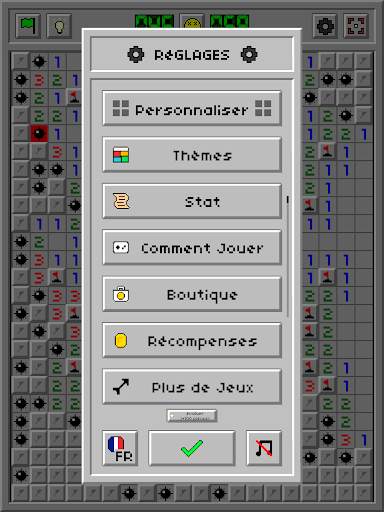
Task: Click the timer display right of smiley
Action: [x=229, y=21]
